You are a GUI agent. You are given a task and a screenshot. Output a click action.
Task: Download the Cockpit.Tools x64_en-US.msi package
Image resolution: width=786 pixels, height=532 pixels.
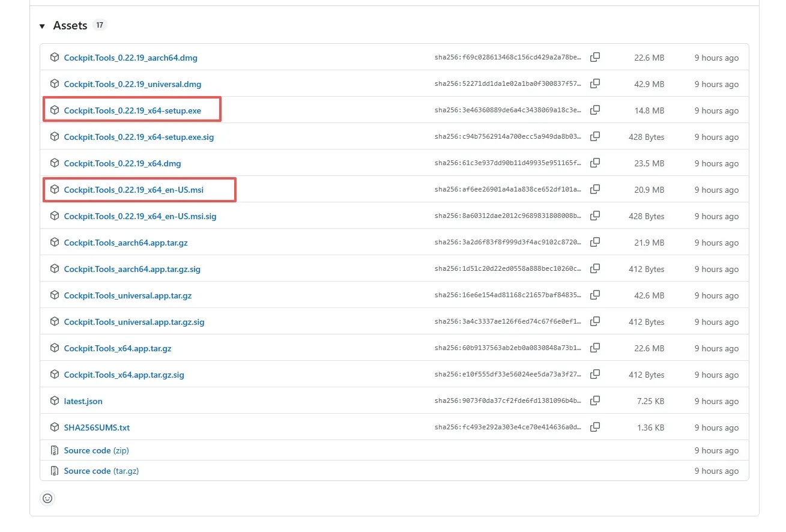pyautogui.click(x=134, y=190)
